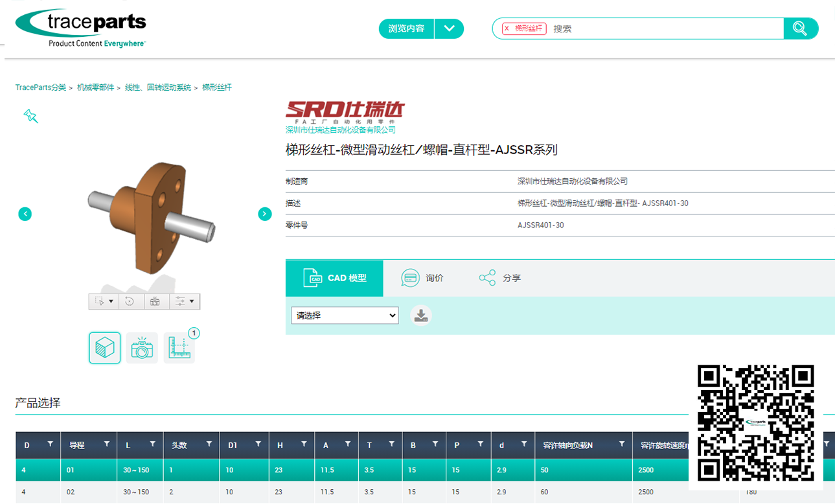835x504 pixels.
Task: Open 深圳市仕瑞达自动化设备有限公司 link under logo
Action: click(341, 130)
